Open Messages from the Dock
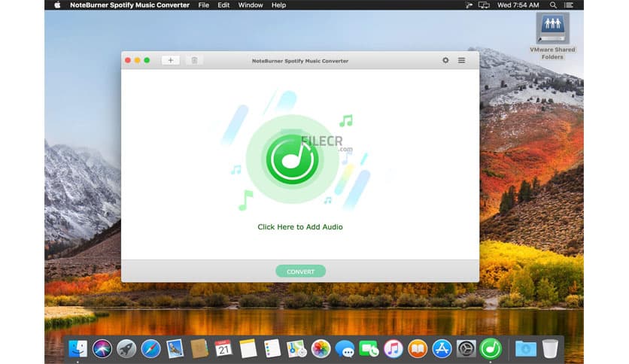629x364 pixels. coord(345,349)
